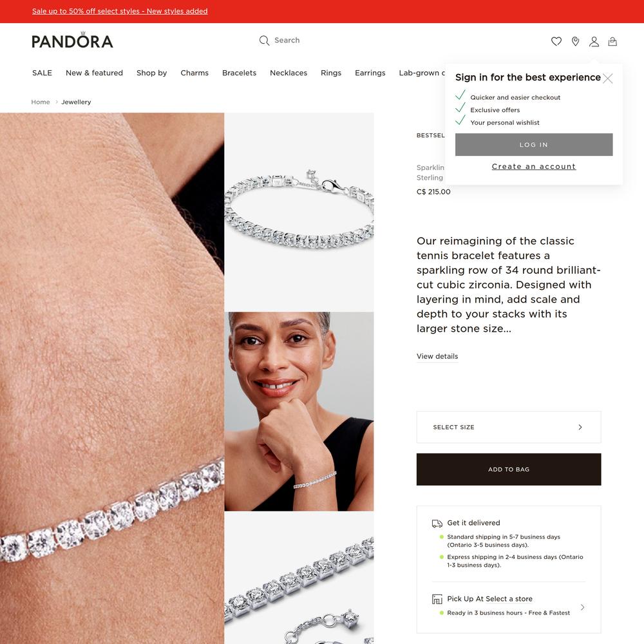
Task: Click Add to Bag button
Action: point(509,469)
